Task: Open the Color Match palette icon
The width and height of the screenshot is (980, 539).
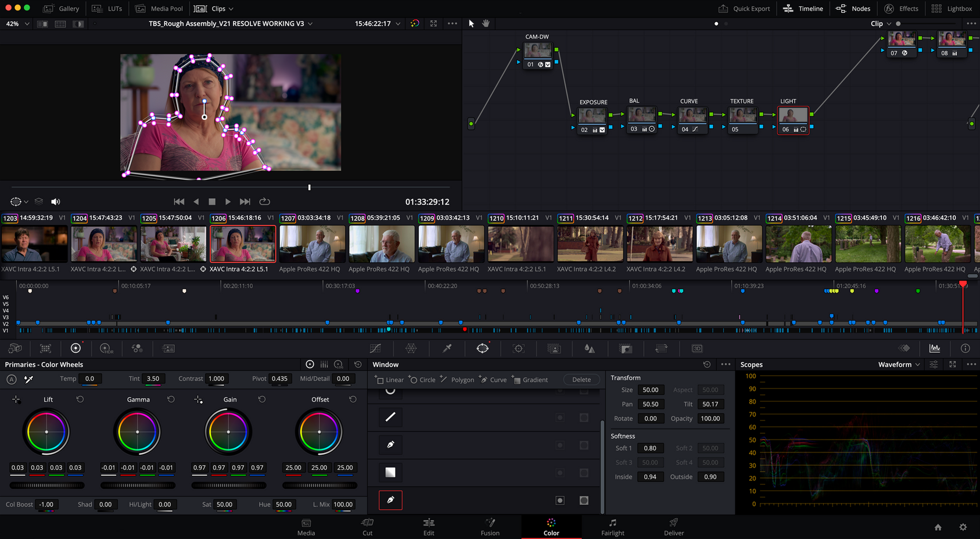Action: point(45,348)
